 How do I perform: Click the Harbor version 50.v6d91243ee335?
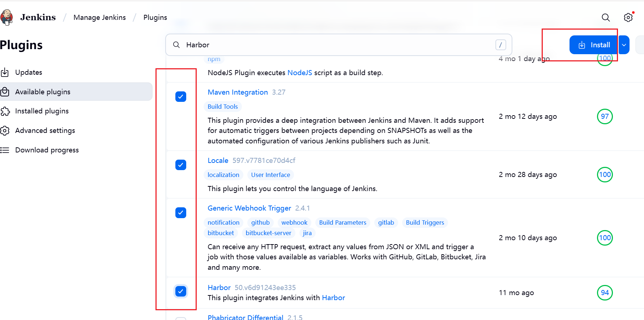tap(265, 287)
